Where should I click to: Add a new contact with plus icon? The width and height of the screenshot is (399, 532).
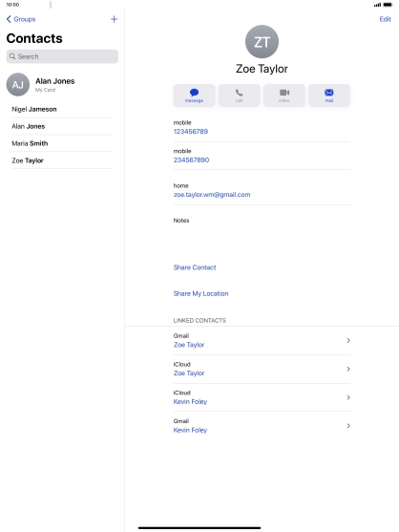115,19
